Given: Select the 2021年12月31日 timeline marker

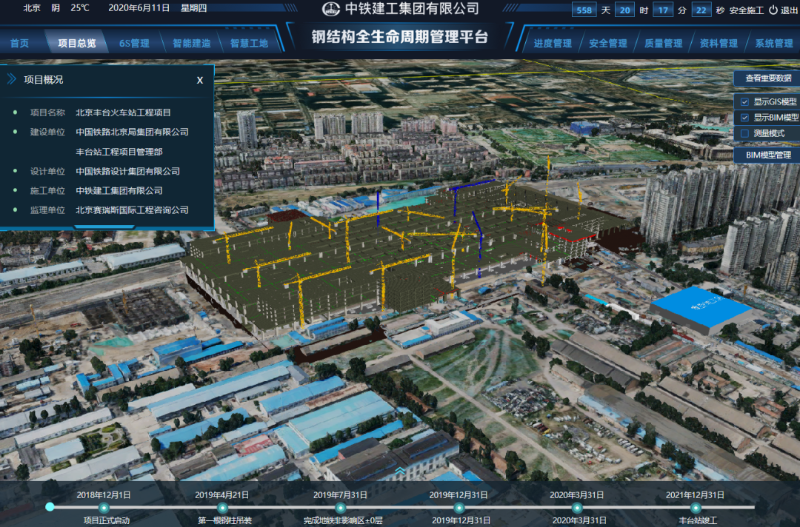Looking at the screenshot, I should 695,508.
